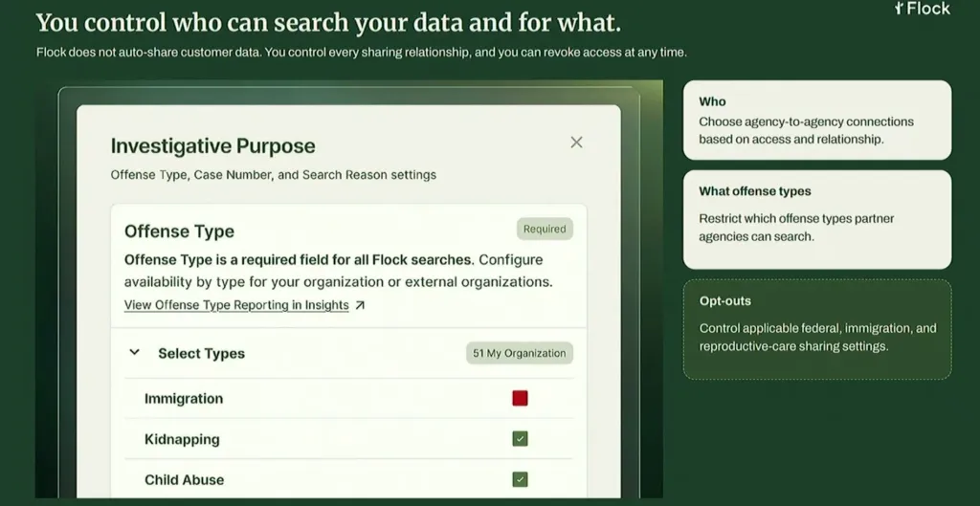Click 'Control applicable federal, immigration' description
Image resolution: width=980 pixels, height=506 pixels.
[817, 337]
